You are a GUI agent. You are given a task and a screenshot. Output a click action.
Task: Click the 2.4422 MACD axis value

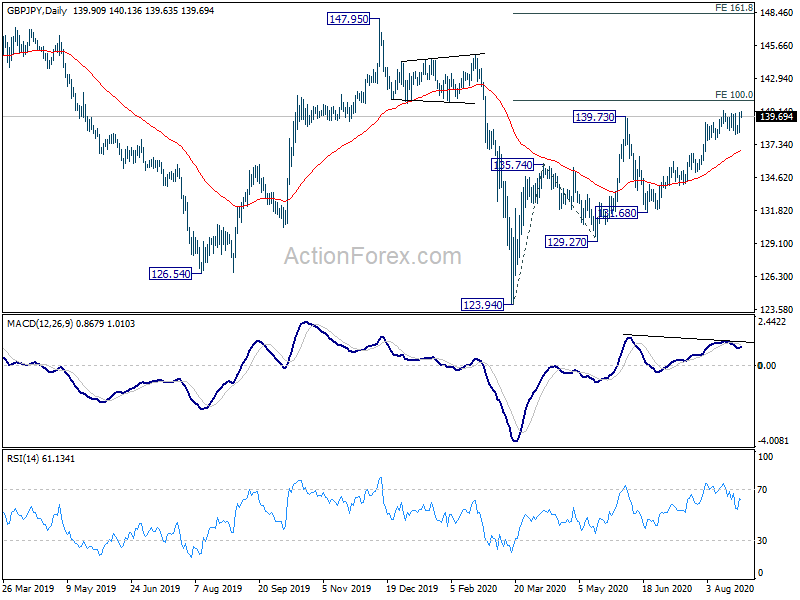(772, 321)
